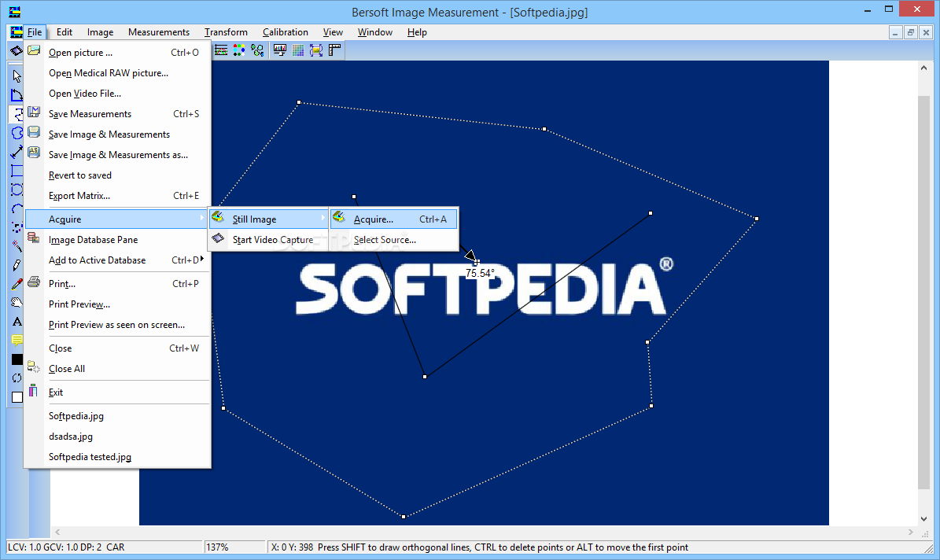Click the black foreground color swatch
This screenshot has height=560, width=940.
coord(17,359)
